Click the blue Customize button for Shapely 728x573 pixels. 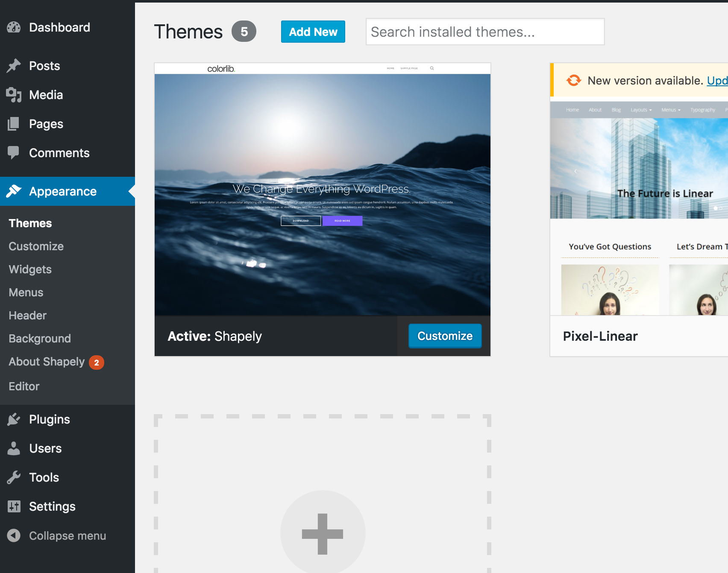point(445,336)
